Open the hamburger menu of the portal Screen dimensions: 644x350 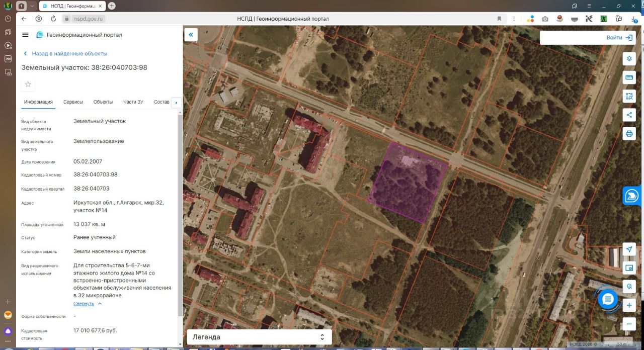[26, 35]
